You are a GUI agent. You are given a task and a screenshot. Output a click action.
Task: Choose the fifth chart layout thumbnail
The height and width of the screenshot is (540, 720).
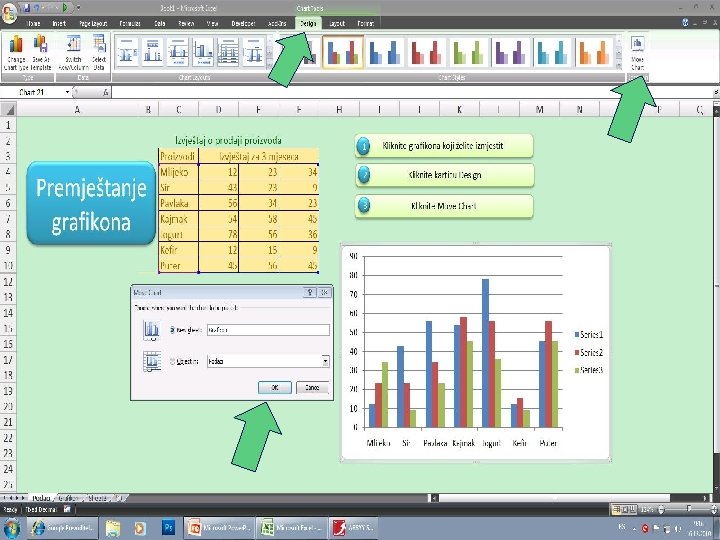(228, 52)
